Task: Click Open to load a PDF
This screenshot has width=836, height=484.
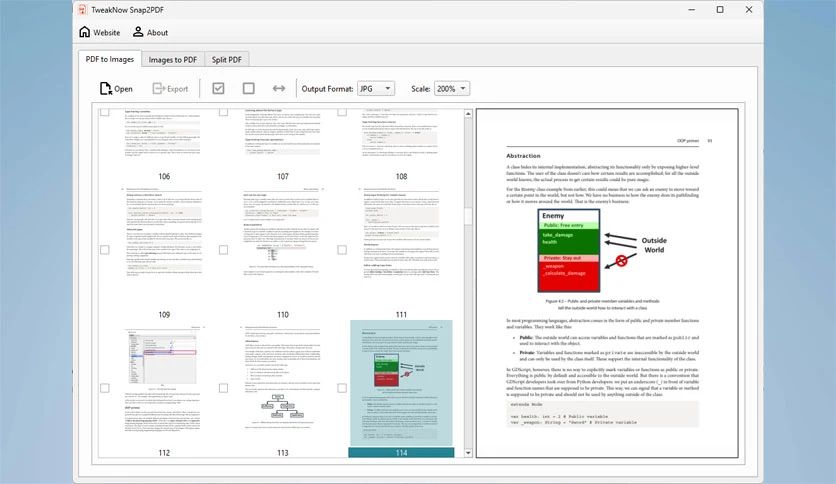Action: [116, 88]
